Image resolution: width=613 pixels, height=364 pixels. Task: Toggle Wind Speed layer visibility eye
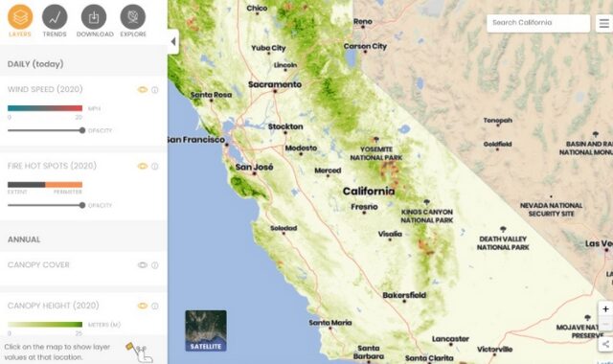(x=143, y=90)
